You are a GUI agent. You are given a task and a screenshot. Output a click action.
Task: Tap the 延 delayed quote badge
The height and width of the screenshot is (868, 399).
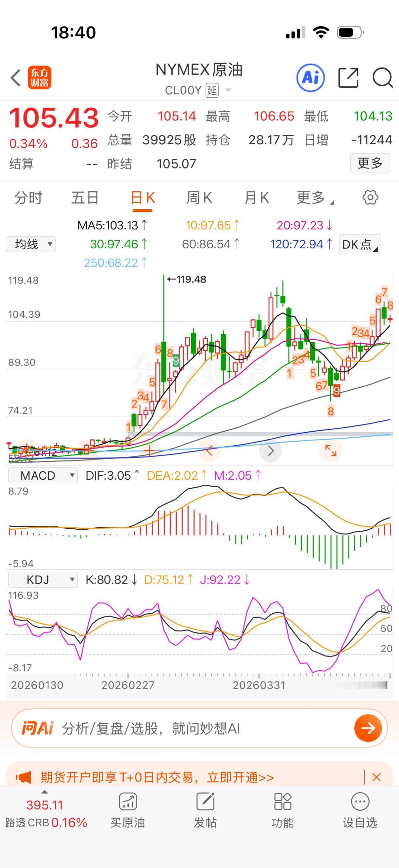coord(212,90)
